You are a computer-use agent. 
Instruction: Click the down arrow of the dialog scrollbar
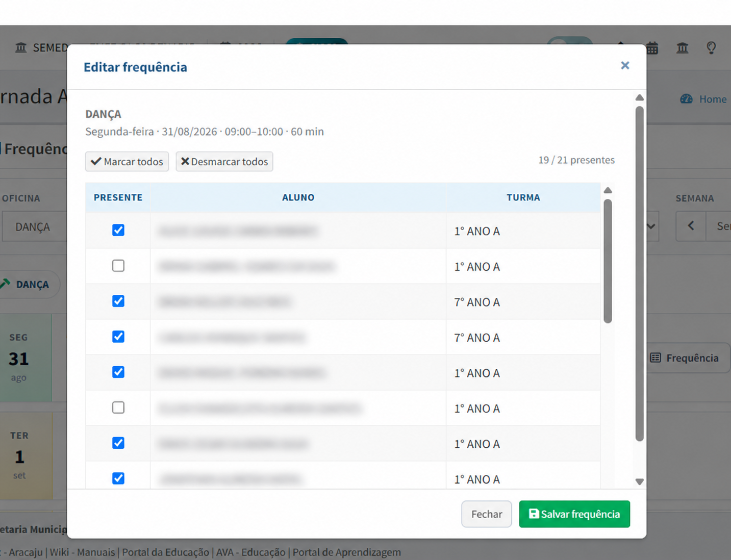639,481
